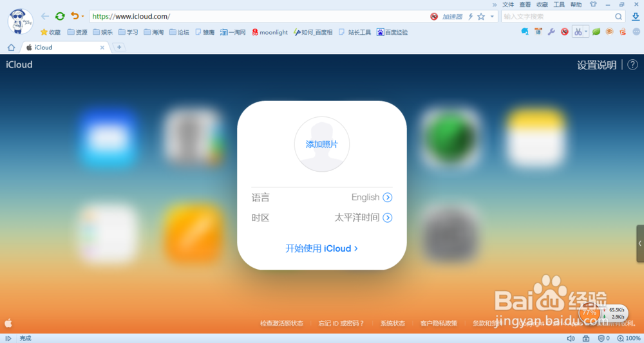Click the green leaf extension icon
The image size is (644, 343).
pyautogui.click(x=596, y=32)
